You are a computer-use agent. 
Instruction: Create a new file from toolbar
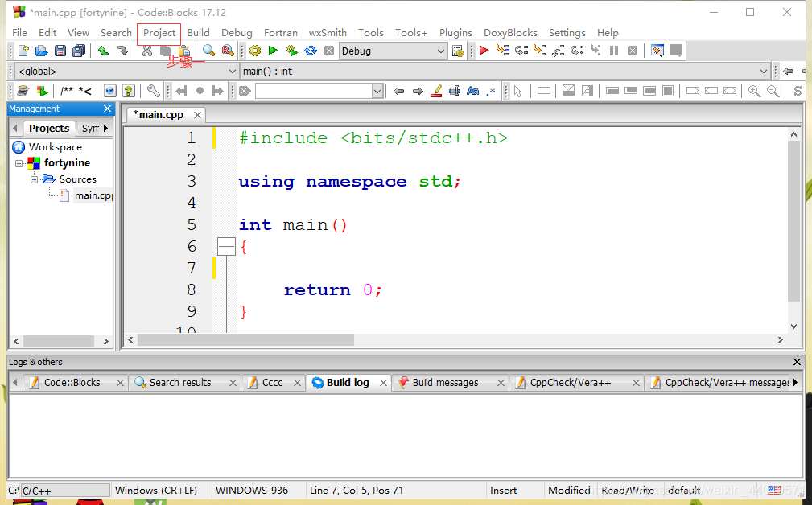(23, 51)
